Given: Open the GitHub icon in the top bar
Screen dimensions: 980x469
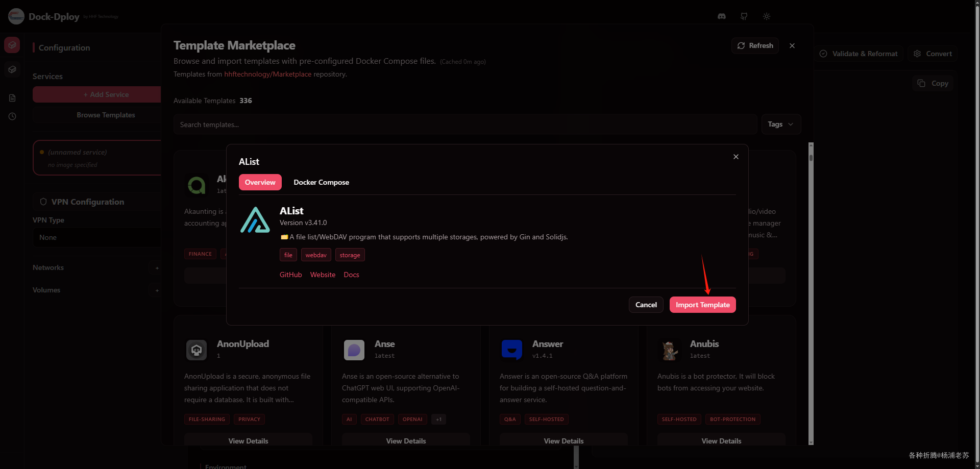Looking at the screenshot, I should point(744,16).
